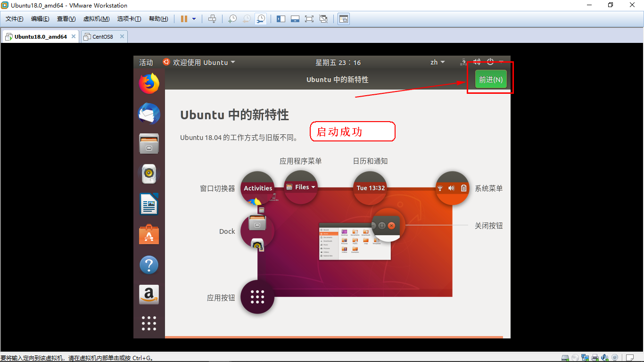Image resolution: width=644 pixels, height=362 pixels.
Task: Click the 'Dock' label text
Action: coord(227,231)
